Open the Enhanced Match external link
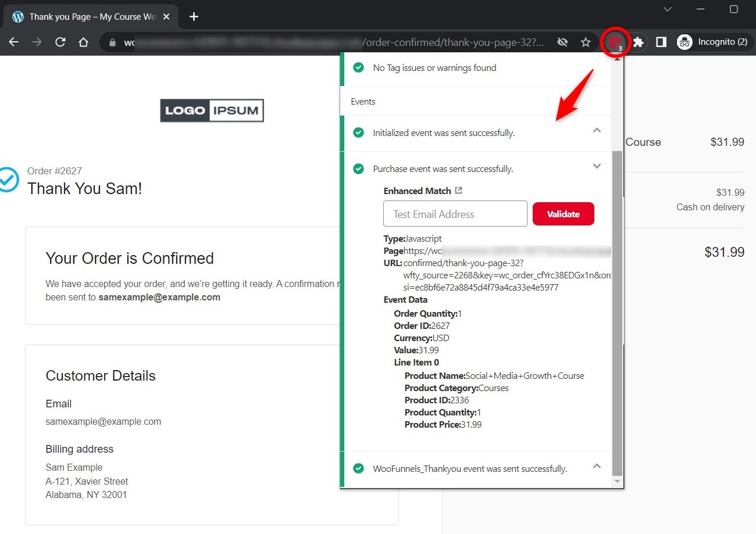756x534 pixels. tap(460, 190)
